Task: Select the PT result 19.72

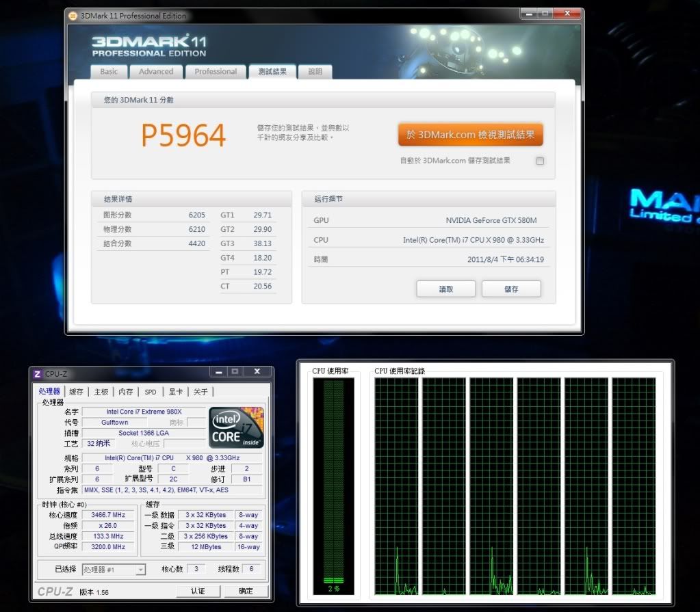Action: (263, 272)
